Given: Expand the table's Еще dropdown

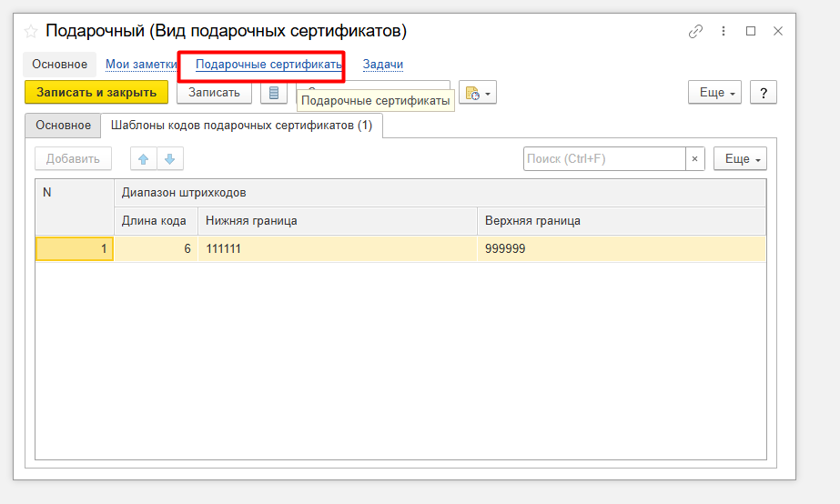Looking at the screenshot, I should (740, 159).
